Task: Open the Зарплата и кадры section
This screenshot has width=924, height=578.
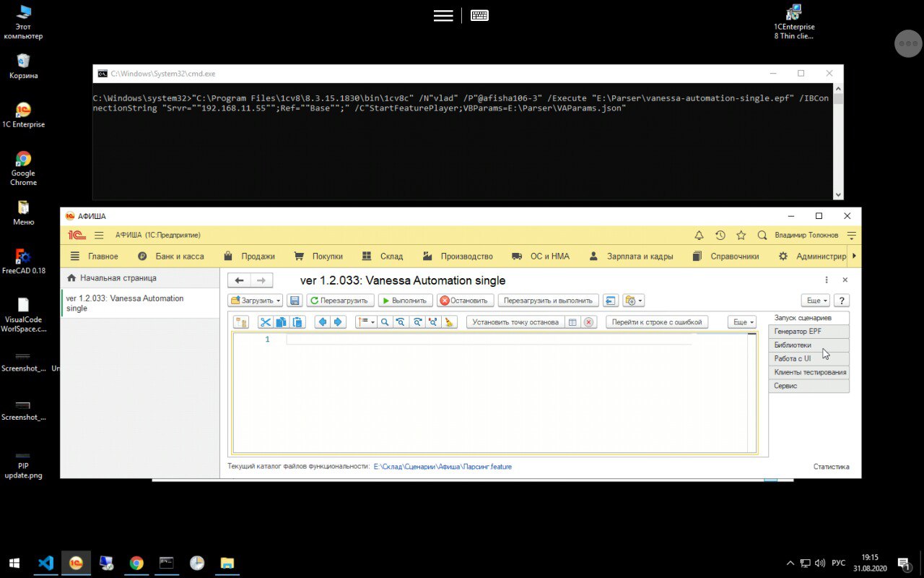Action: point(631,256)
